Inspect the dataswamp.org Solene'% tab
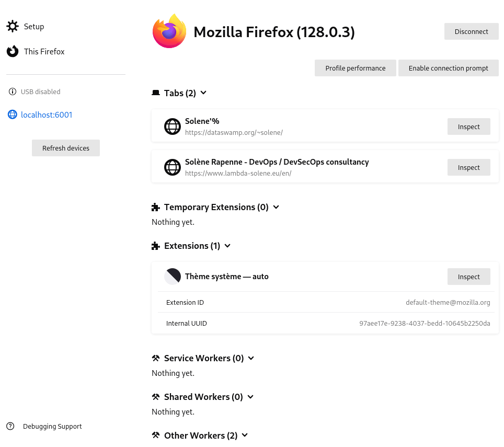This screenshot has height=447, width=504. 468,127
